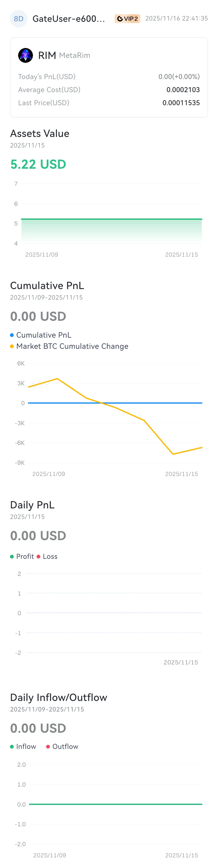Toggle the Outflow legend item
Viewport: 218px width, 868px height.
coord(62,746)
